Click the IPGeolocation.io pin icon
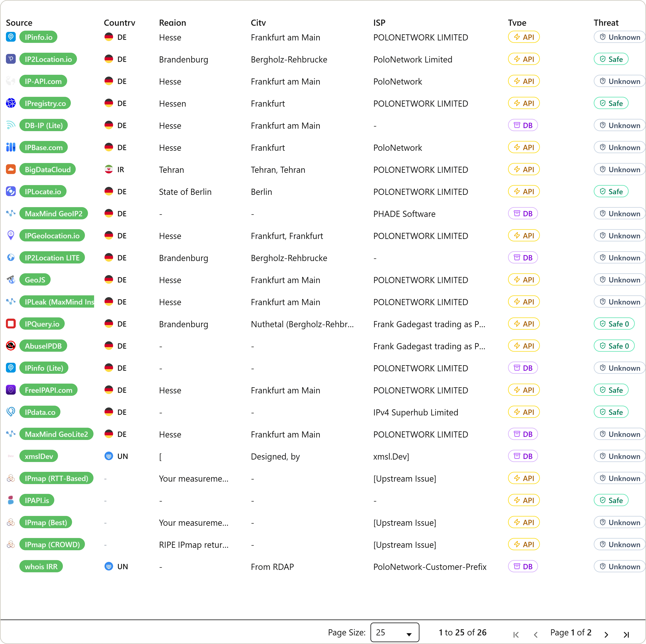The height and width of the screenshot is (644, 646). [x=11, y=236]
